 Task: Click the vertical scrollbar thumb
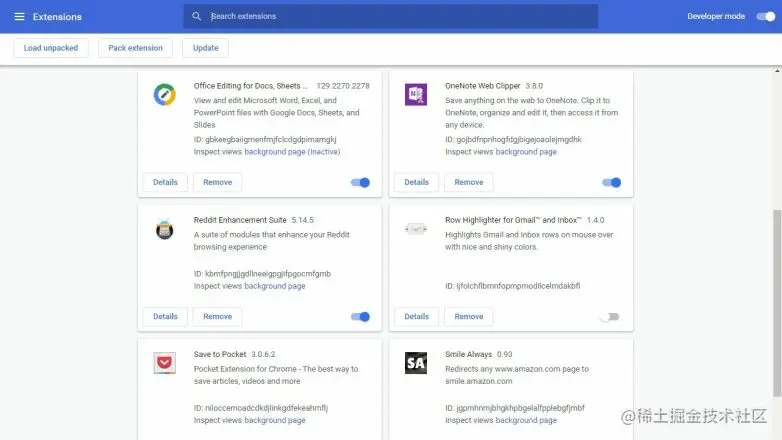coord(777,303)
